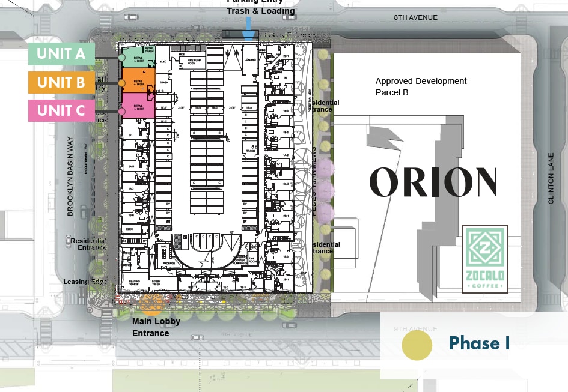Click the 'Approved Development Parcel B' text
This screenshot has height=392, width=568.
421,86
